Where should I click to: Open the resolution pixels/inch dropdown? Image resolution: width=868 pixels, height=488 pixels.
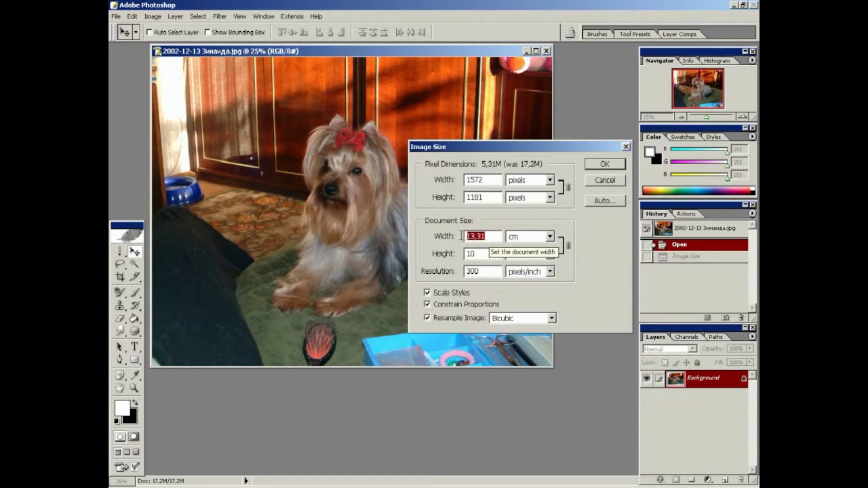point(550,272)
